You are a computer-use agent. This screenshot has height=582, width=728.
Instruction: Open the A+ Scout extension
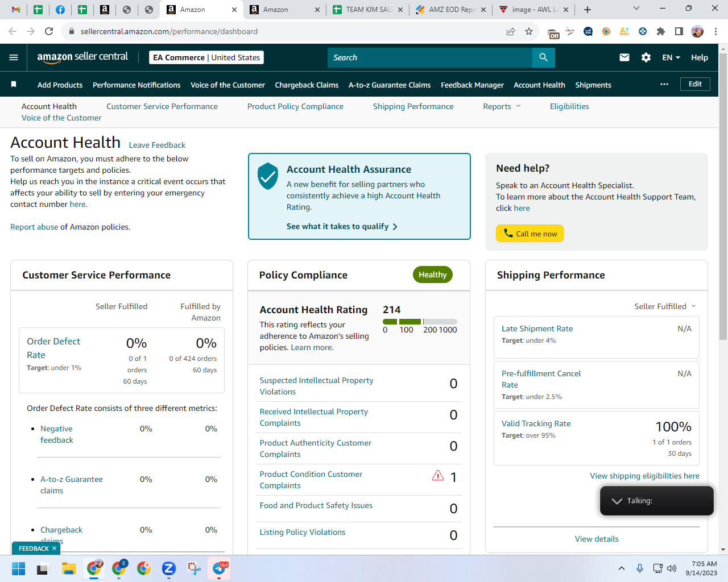pyautogui.click(x=624, y=31)
